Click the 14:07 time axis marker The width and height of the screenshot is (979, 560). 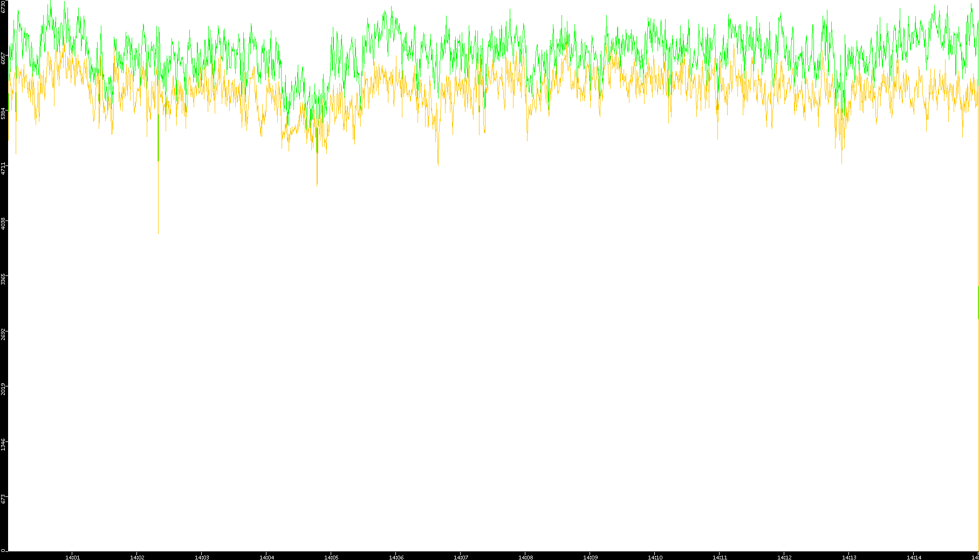click(x=461, y=557)
